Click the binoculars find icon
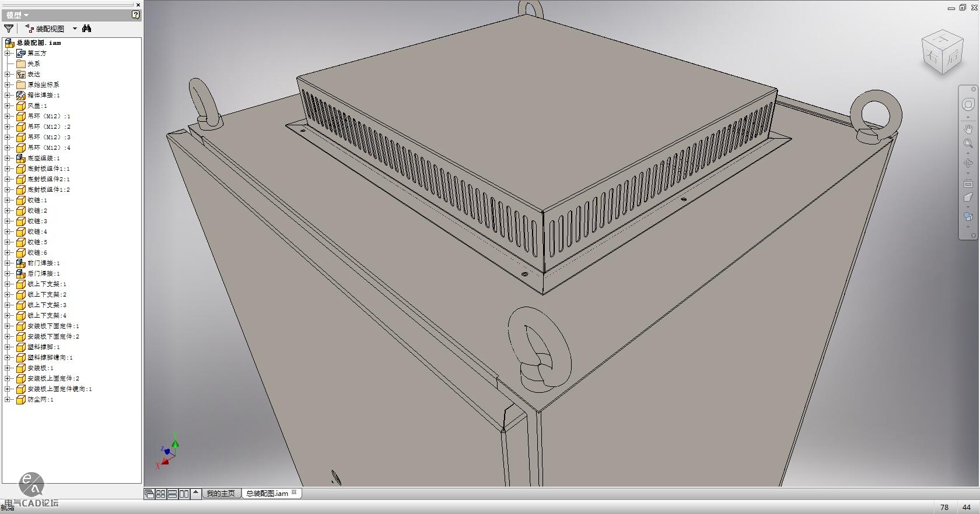This screenshot has width=980, height=514. point(87,29)
